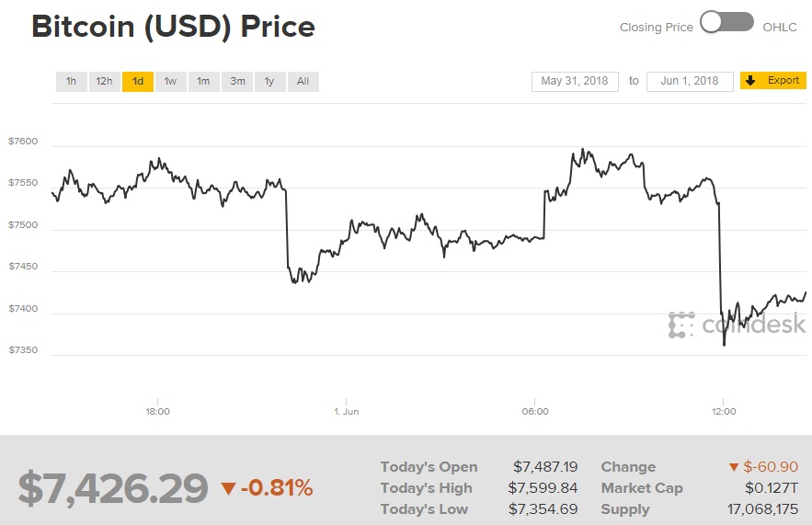This screenshot has width=812, height=525.
Task: Click the download arrow icon on Export
Action: point(750,81)
